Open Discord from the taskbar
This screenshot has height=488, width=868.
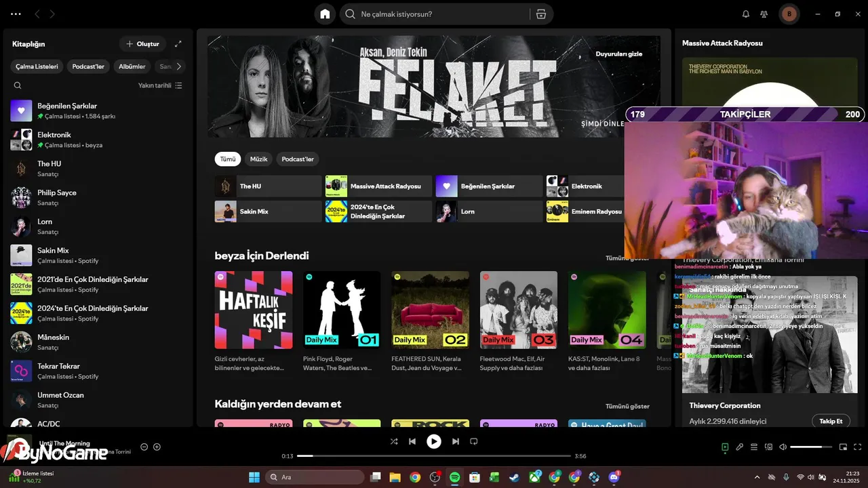coord(615,477)
